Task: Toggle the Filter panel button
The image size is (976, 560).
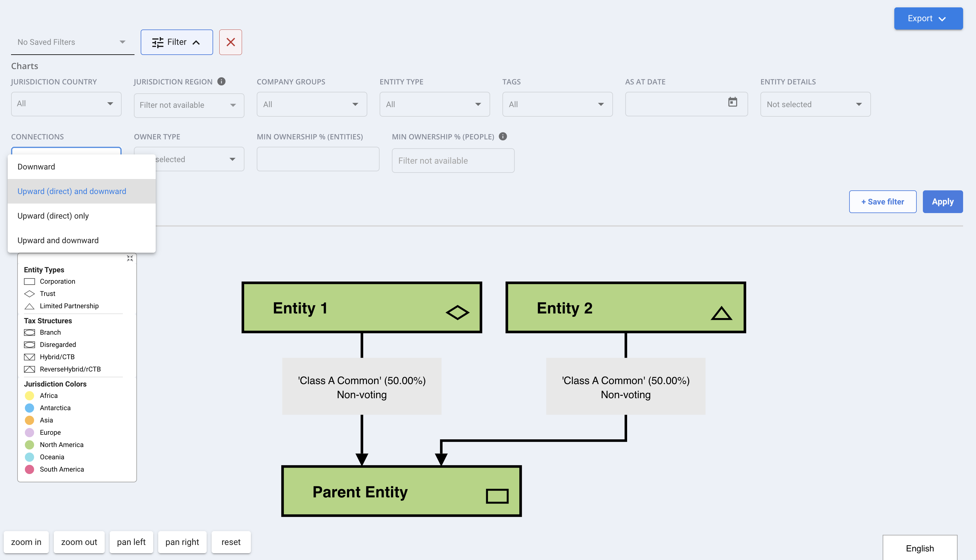Action: pos(177,42)
